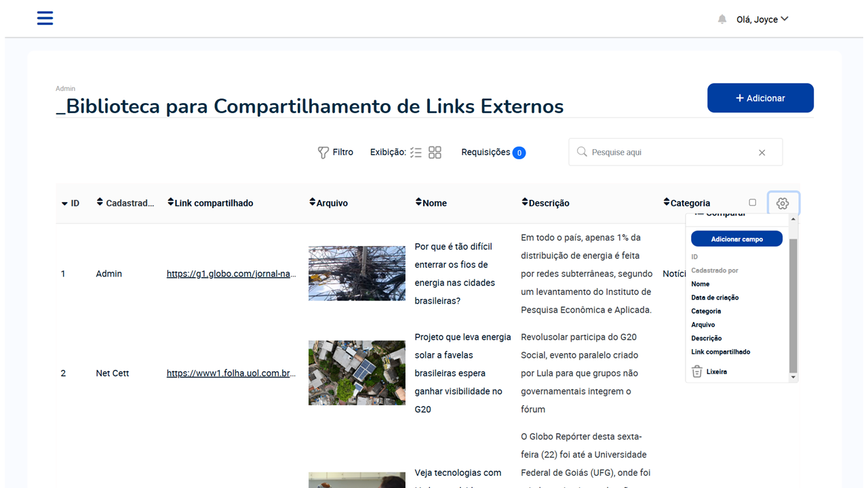This screenshot has width=868, height=488.
Task: Select Arquivo in the field list
Action: pos(703,325)
